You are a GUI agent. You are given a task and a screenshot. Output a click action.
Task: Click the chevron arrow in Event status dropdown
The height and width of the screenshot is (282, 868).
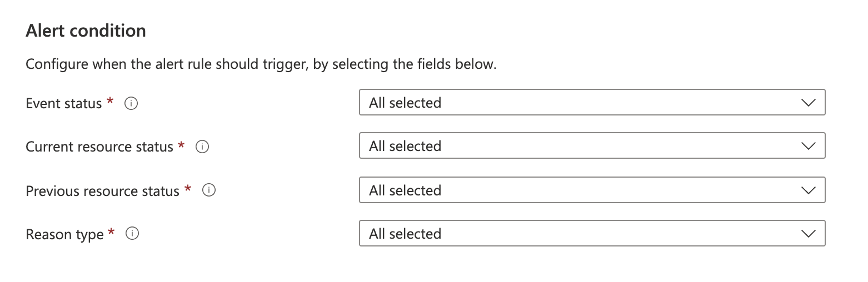pyautogui.click(x=808, y=103)
